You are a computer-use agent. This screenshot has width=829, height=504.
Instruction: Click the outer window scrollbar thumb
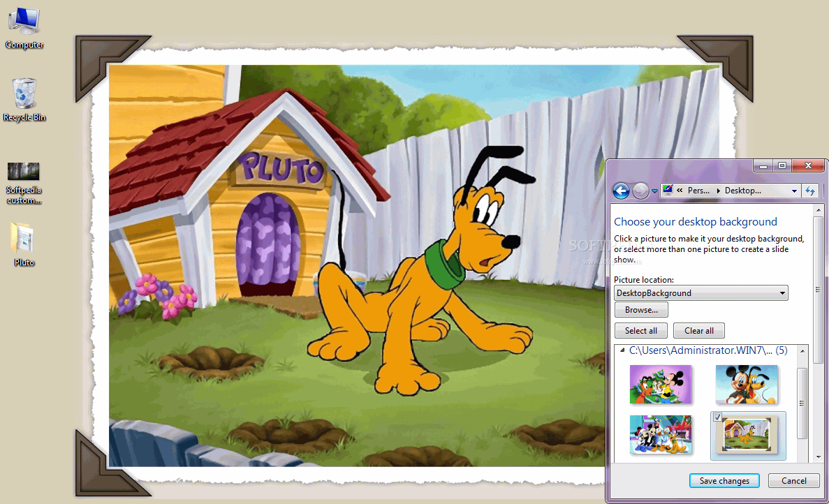coord(819,290)
